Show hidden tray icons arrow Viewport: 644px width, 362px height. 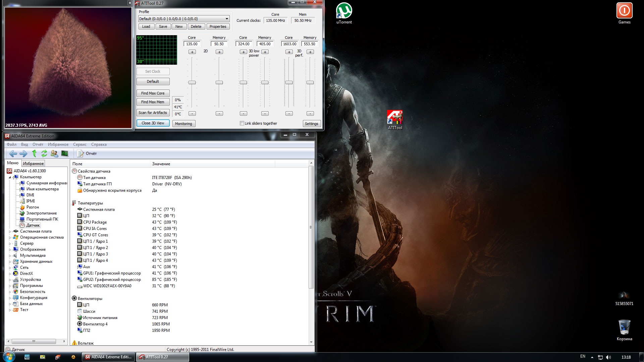[x=592, y=357]
